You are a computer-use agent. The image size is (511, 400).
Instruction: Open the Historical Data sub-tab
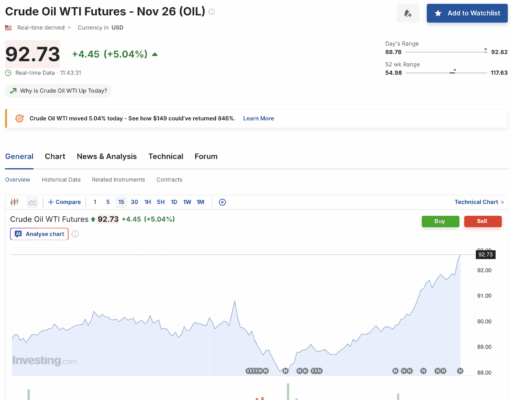[61, 180]
